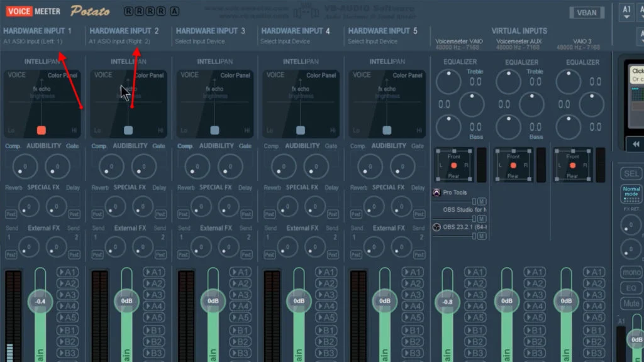This screenshot has height=362, width=644.
Task: Select input device for Hardware Input 3
Action: click(x=199, y=41)
